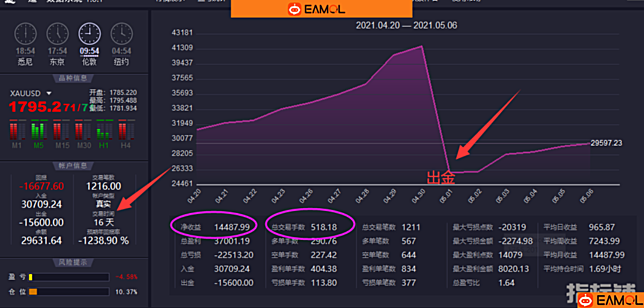644x308 pixels.
Task: Click the 盈利单手数 404.38 statistic
Action: pyautogui.click(x=304, y=269)
